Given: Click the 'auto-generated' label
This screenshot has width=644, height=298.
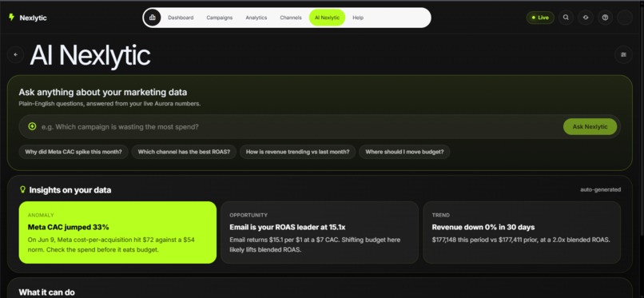Looking at the screenshot, I should click(x=601, y=189).
